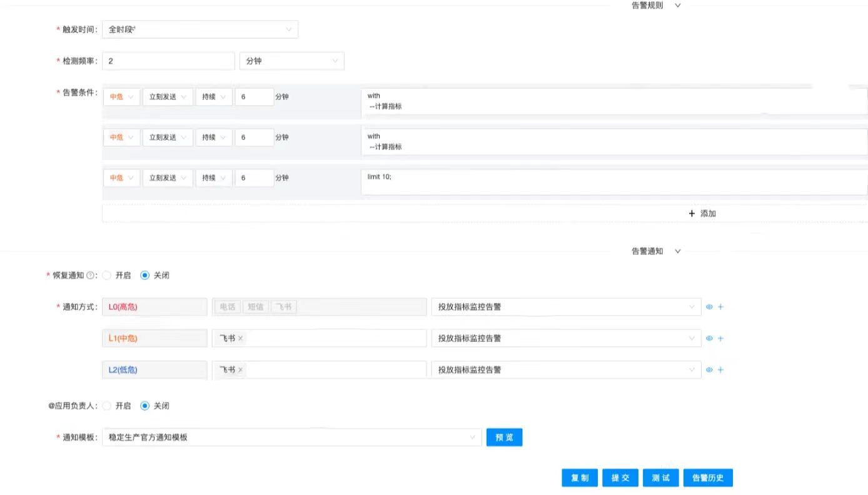The height and width of the screenshot is (495, 868).
Task: Open third condition 立刻发送 dropdown
Action: click(x=168, y=178)
